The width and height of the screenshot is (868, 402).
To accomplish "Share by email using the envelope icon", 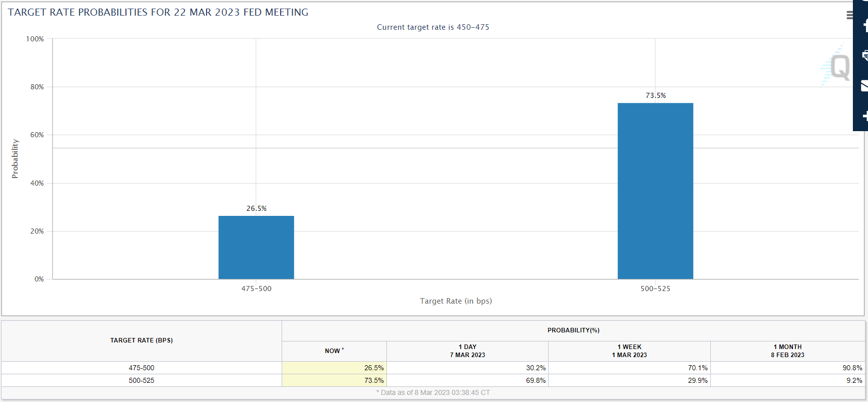I will tap(864, 86).
